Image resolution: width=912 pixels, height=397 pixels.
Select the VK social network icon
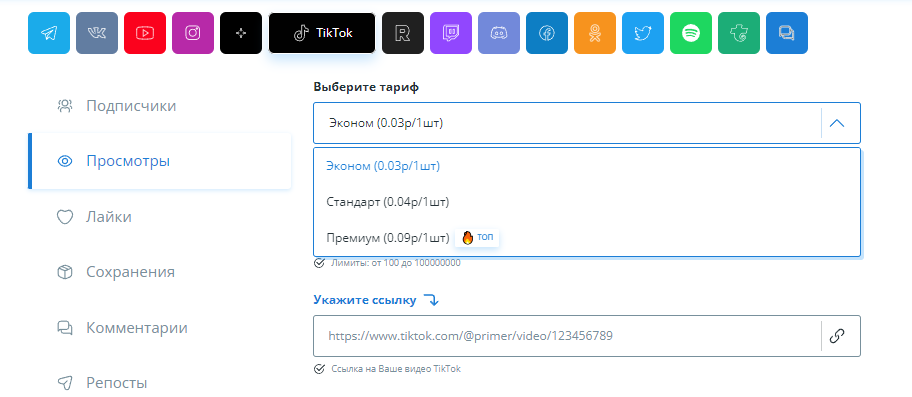click(97, 33)
